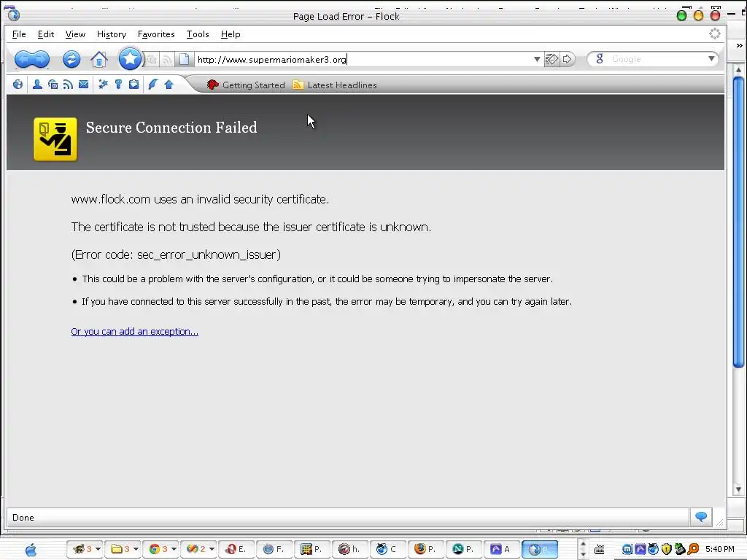Viewport: 747px width, 560px height.
Task: Click the Google search engine icon
Action: click(x=600, y=58)
